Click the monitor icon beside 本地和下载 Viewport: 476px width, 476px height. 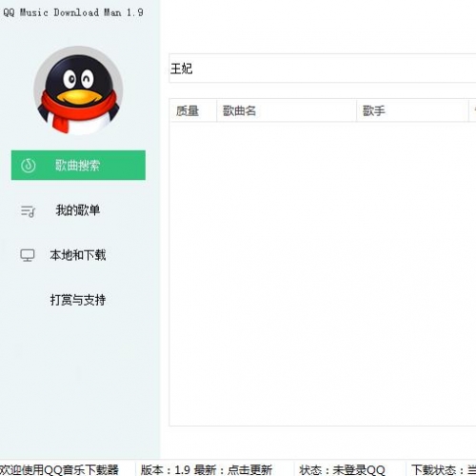point(28,255)
